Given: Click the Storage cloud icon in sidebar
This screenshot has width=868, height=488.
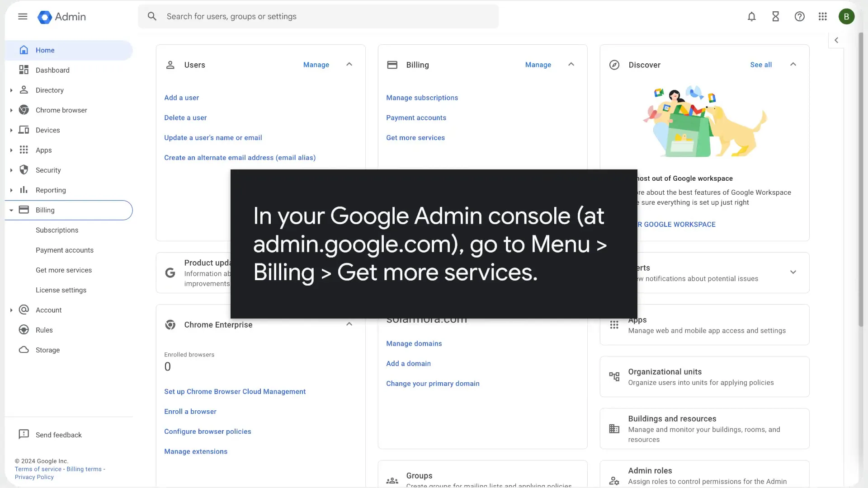Looking at the screenshot, I should 24,350.
